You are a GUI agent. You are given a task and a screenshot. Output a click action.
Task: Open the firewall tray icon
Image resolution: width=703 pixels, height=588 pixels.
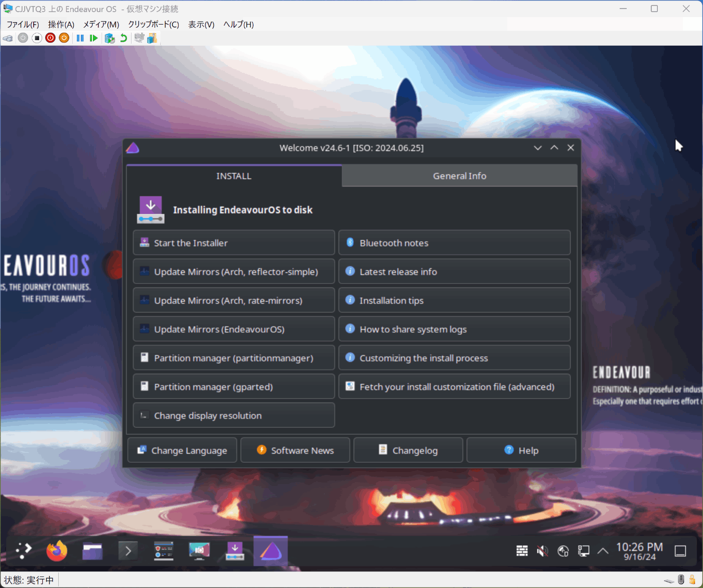click(x=522, y=551)
